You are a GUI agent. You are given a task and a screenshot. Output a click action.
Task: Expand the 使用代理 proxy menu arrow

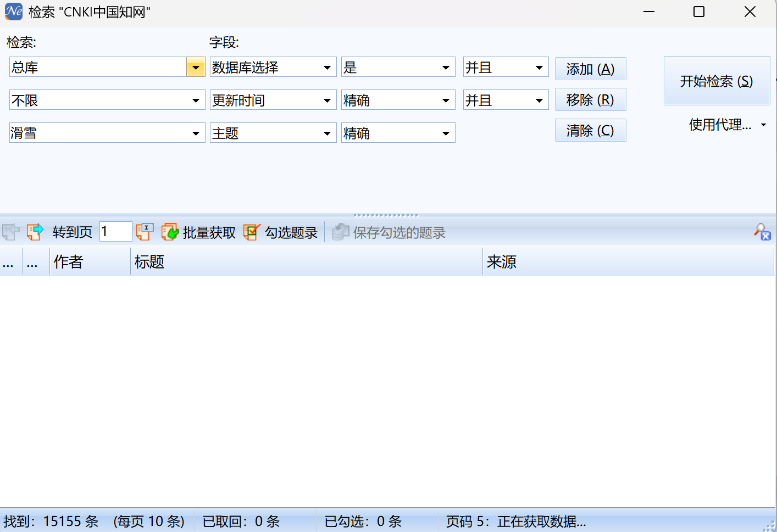763,125
